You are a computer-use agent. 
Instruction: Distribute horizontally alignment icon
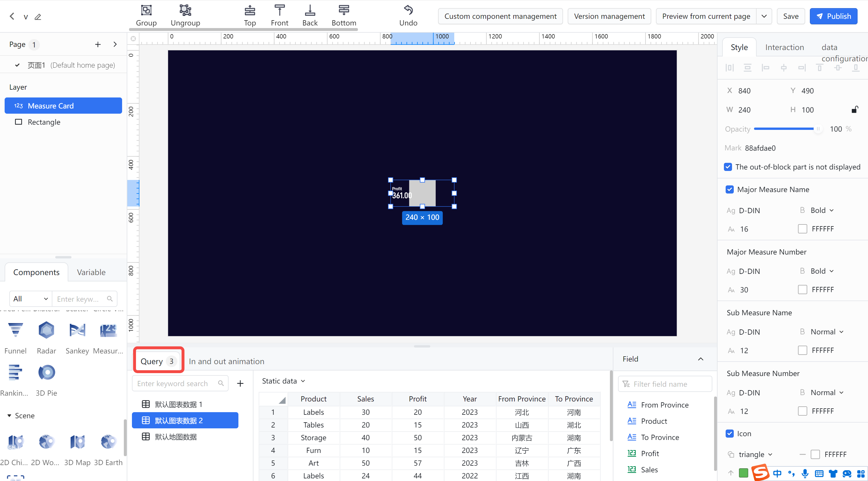click(x=729, y=68)
